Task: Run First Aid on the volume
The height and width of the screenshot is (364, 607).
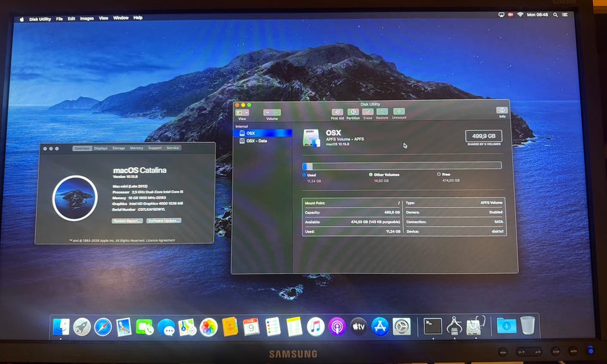Action: pos(338,112)
